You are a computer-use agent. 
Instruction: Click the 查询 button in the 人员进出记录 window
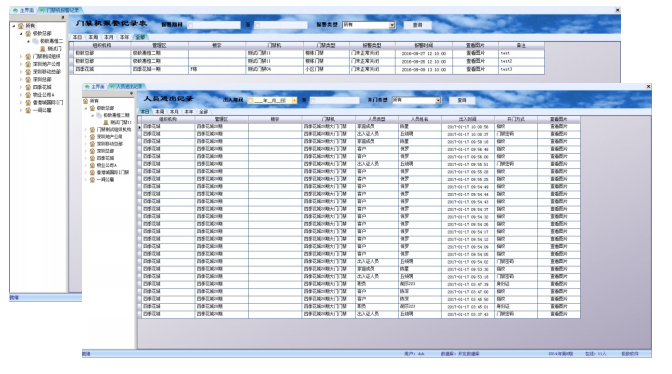(x=462, y=100)
